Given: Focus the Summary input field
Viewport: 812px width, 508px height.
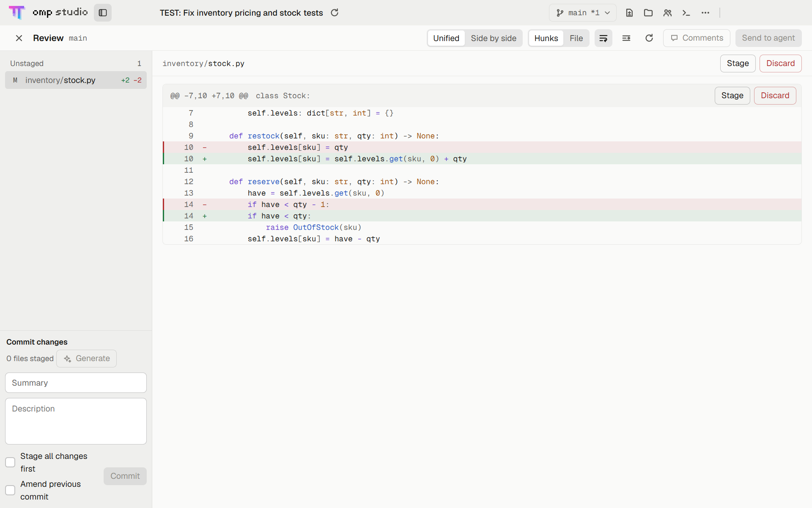Looking at the screenshot, I should coord(76,383).
